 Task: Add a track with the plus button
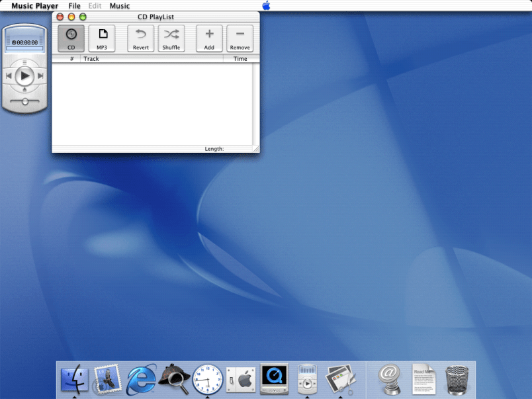click(x=209, y=38)
